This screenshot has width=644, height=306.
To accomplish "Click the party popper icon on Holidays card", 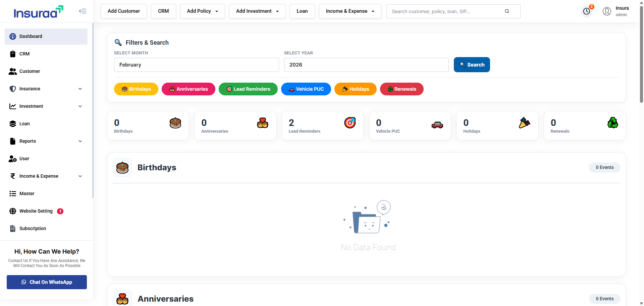I will click(525, 123).
